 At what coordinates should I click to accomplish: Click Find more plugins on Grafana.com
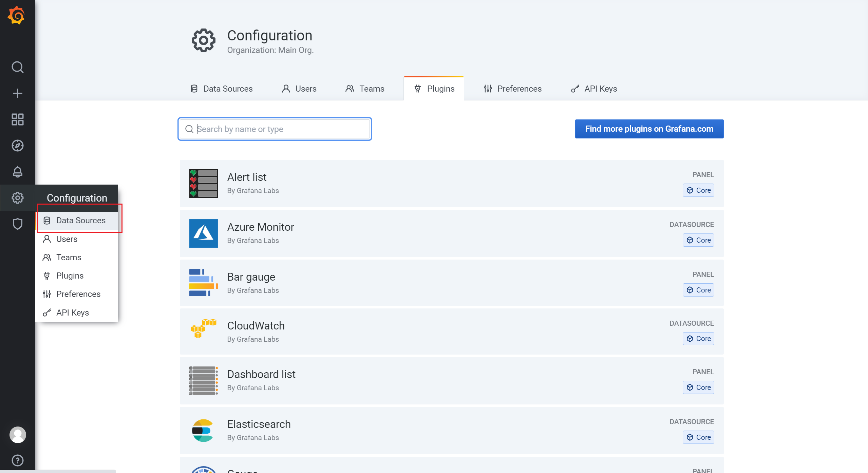click(x=649, y=129)
